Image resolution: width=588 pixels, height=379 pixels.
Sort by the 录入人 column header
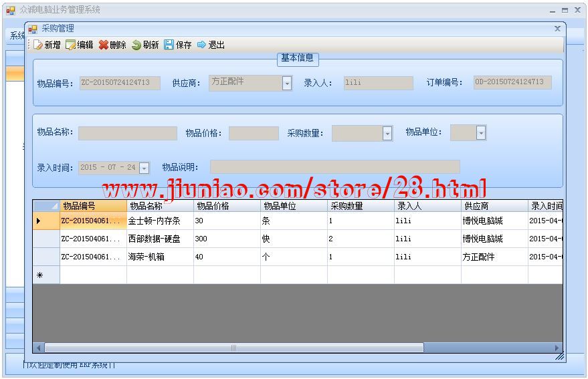(x=427, y=206)
